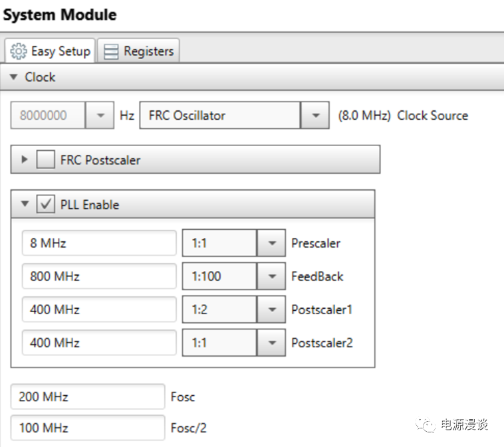This screenshot has height=447, width=504.
Task: Select the Easy Setup tab label
Action: pos(60,51)
